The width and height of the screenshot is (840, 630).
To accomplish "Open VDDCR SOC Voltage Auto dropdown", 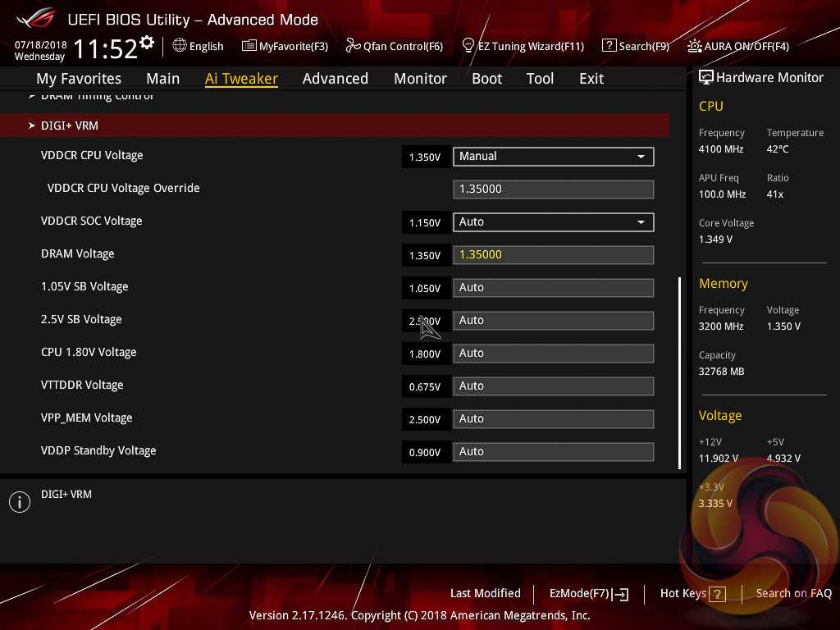I will tap(554, 221).
